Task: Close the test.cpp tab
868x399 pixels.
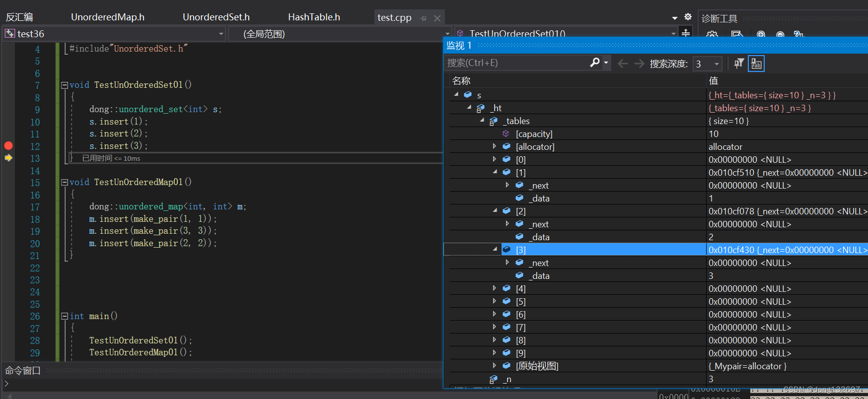Action: (x=437, y=18)
